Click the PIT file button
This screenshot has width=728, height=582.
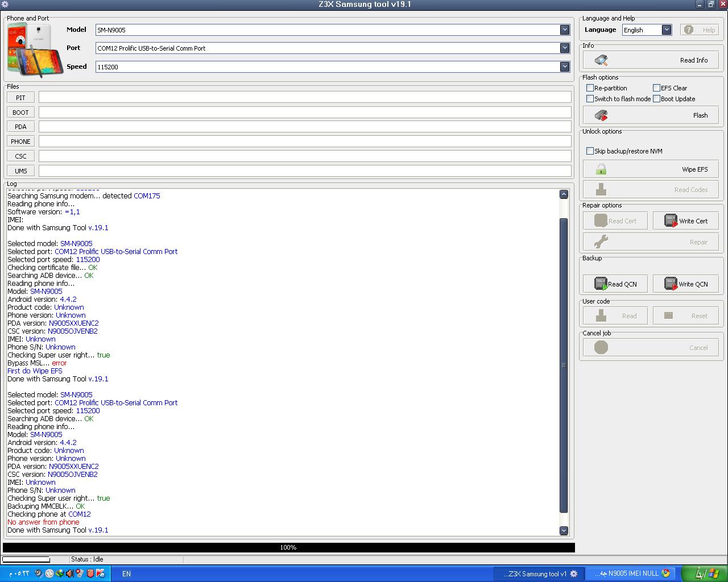pyautogui.click(x=20, y=98)
